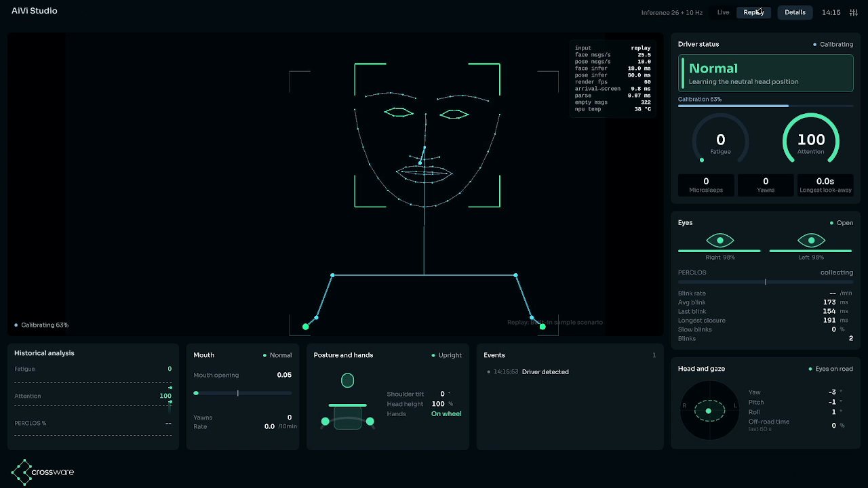Click the Right eye icon
This screenshot has height=488, width=868.
point(719,240)
